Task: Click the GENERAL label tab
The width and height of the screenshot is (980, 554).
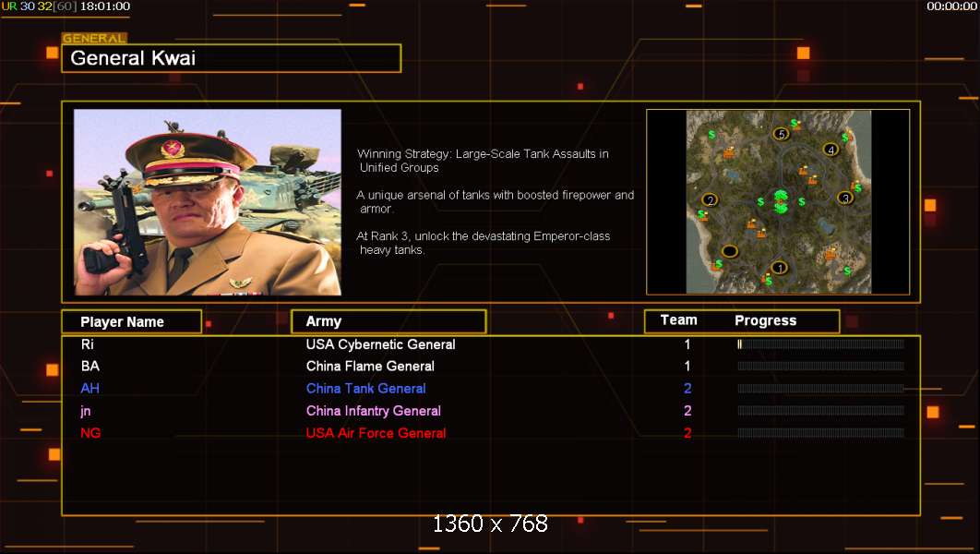Action: tap(94, 38)
